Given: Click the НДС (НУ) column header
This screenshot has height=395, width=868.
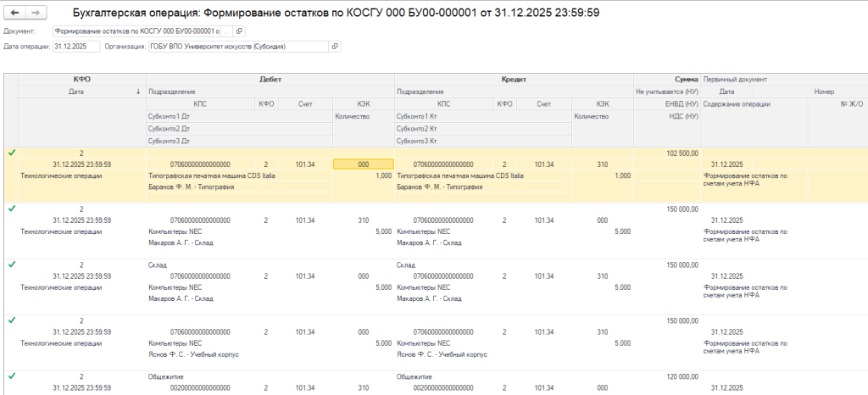Looking at the screenshot, I should tap(667, 117).
